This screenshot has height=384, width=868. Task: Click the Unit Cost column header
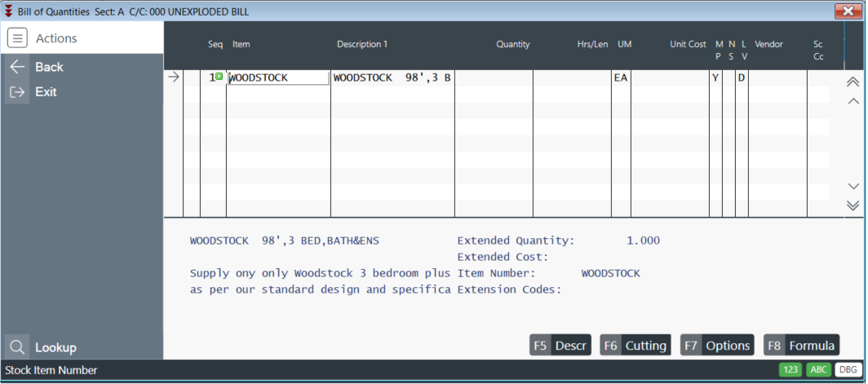(688, 44)
